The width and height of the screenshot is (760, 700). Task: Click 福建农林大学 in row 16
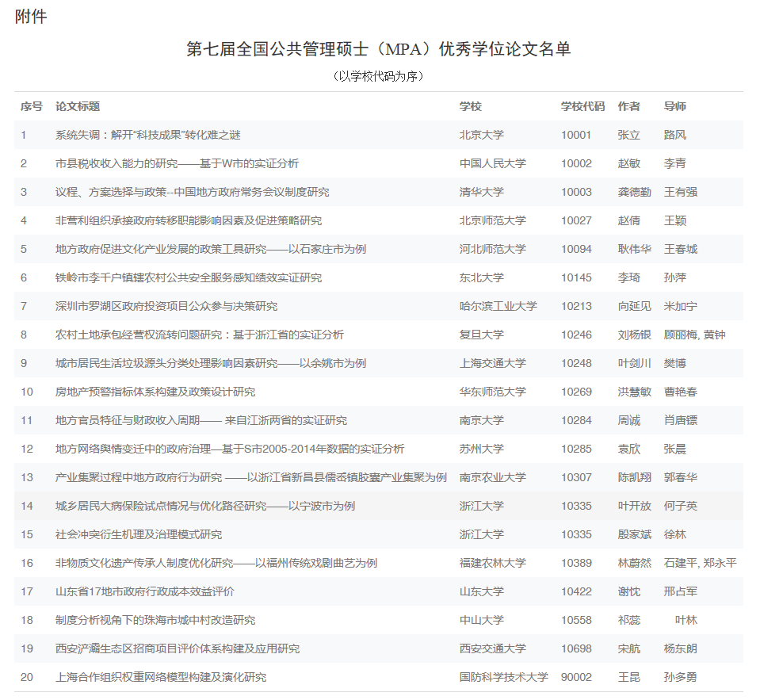[x=492, y=563]
